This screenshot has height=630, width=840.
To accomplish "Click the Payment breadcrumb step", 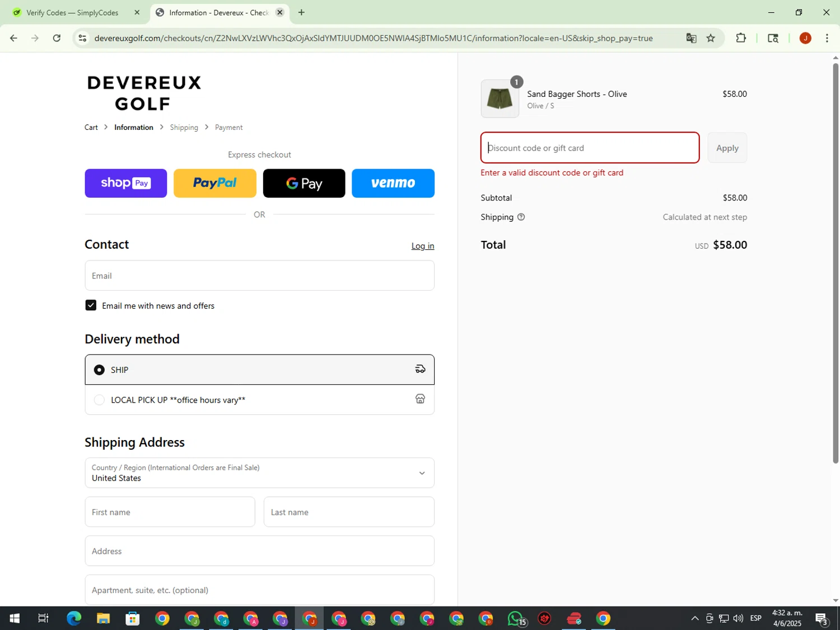I will (229, 128).
